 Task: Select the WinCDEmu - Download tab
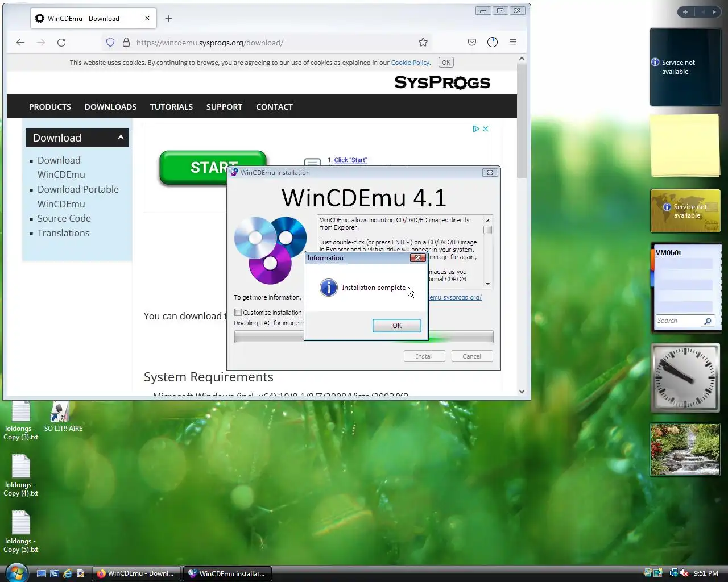point(94,18)
